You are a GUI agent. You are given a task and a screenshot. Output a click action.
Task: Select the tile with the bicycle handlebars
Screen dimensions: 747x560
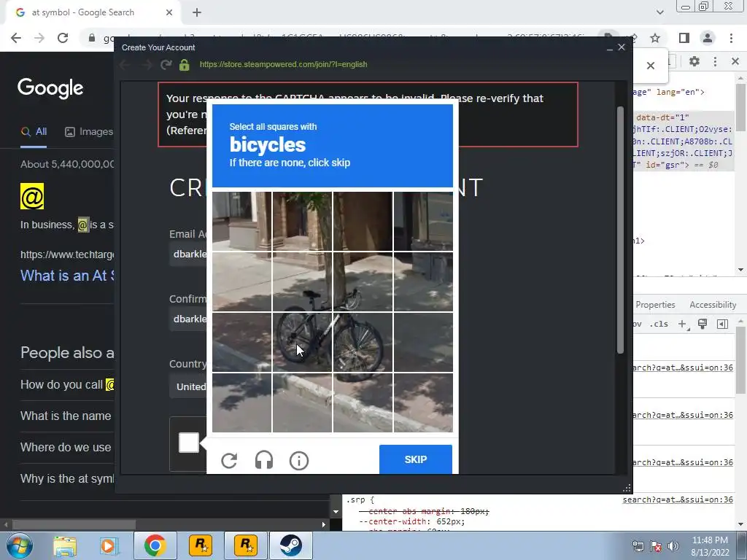pyautogui.click(x=363, y=282)
